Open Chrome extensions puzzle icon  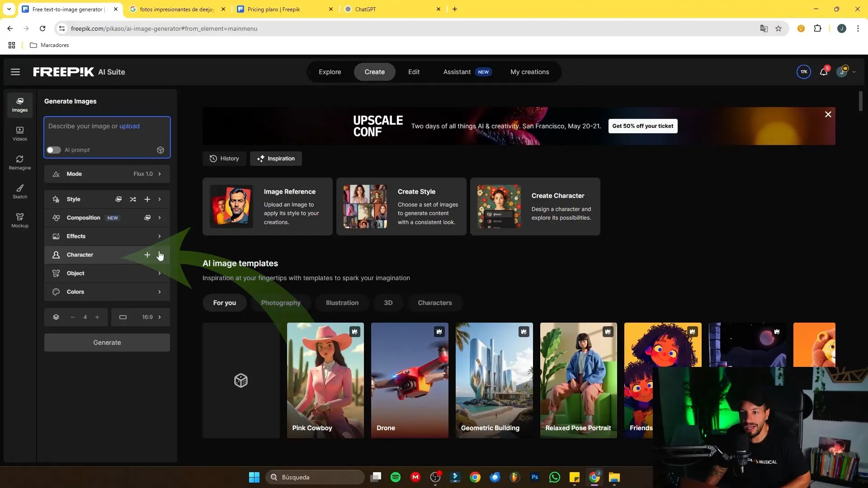point(817,28)
